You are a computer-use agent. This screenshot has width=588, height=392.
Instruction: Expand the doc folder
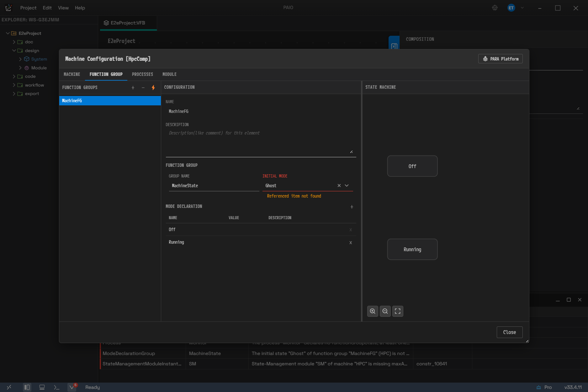coord(14,42)
